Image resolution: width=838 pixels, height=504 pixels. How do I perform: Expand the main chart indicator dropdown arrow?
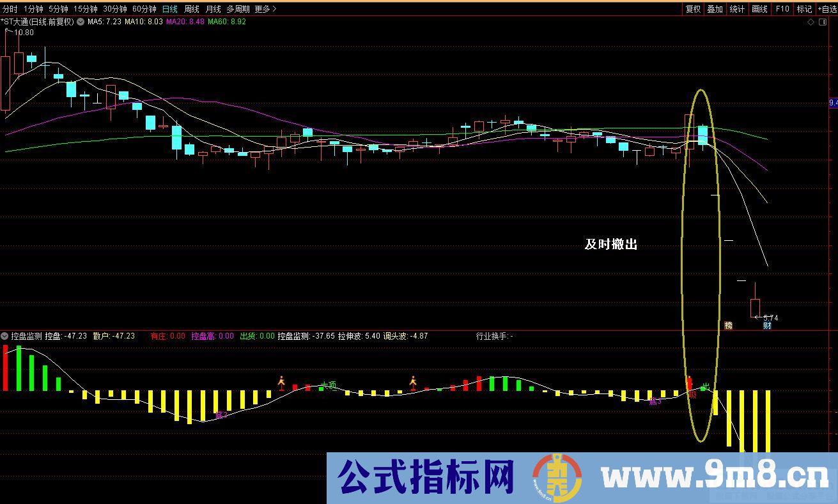click(x=81, y=22)
